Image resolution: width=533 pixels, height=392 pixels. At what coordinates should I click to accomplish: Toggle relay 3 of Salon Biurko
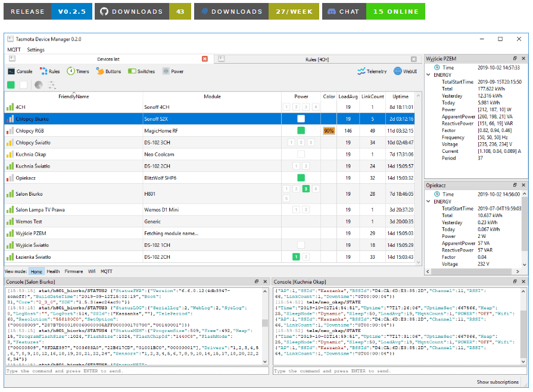(306, 189)
